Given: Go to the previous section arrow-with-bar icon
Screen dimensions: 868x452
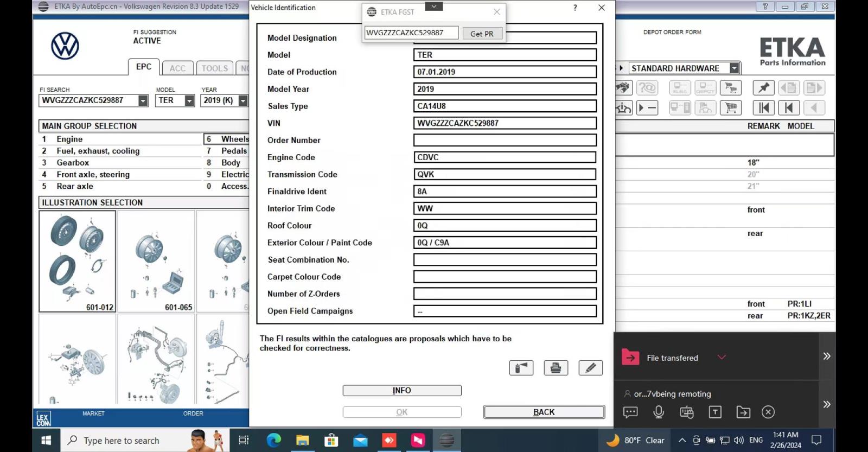Looking at the screenshot, I should (x=789, y=107).
